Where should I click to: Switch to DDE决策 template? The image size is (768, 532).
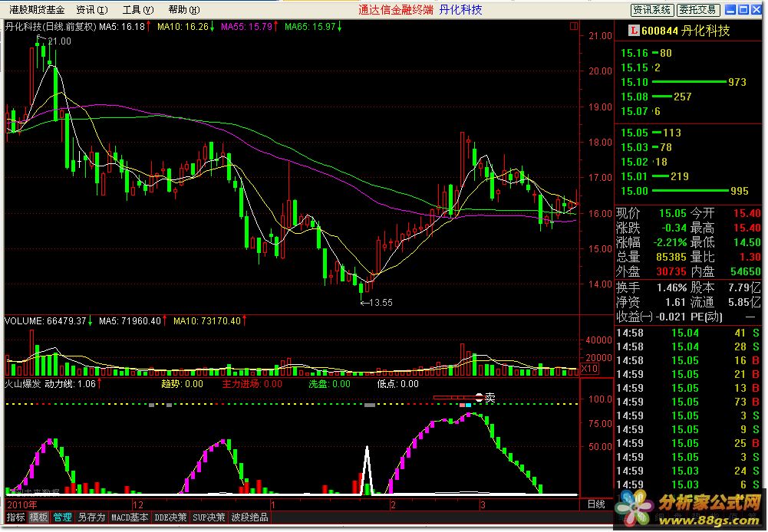click(170, 517)
